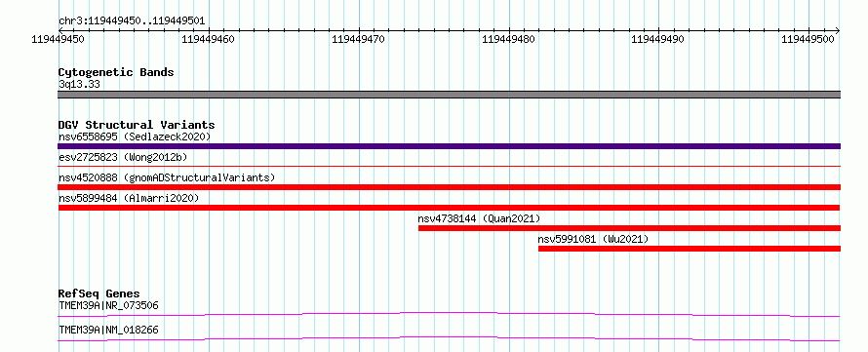Viewport: 868px width, 352px height.
Task: Click the 3q13.33 band label
Action: [x=79, y=85]
